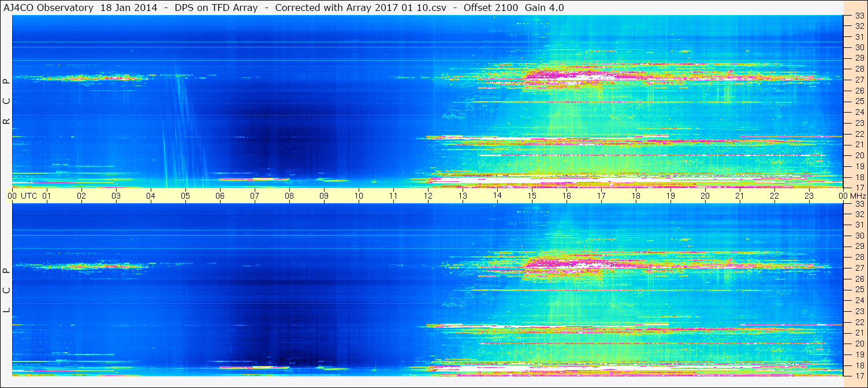Select the 29 MHz tick label of the LCP panel
Screen dimensions: 868x388
click(x=859, y=246)
